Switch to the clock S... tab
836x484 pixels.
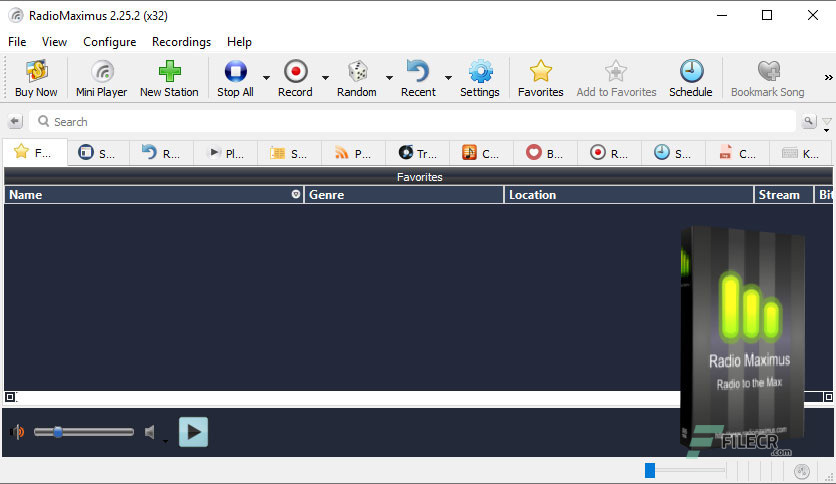tap(673, 154)
